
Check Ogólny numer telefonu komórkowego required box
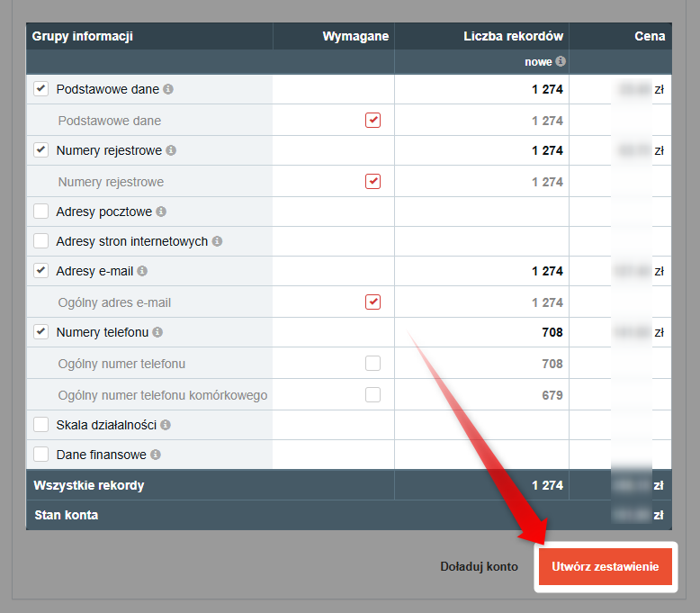tap(372, 394)
